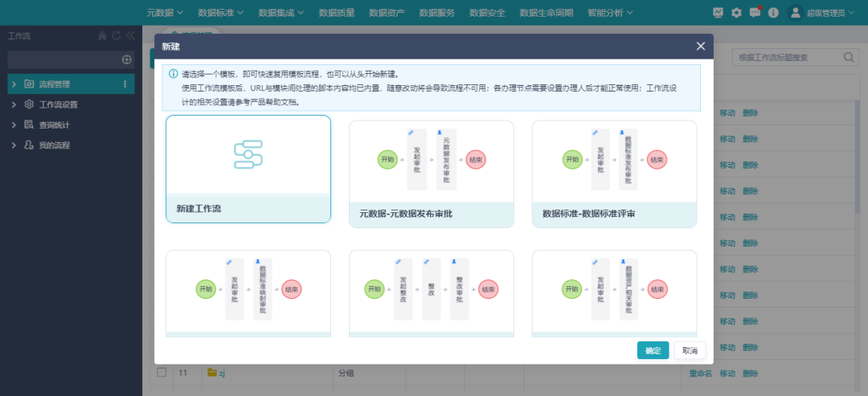Click the info icon in top bar
Screen dimensions: 868x396
(773, 13)
